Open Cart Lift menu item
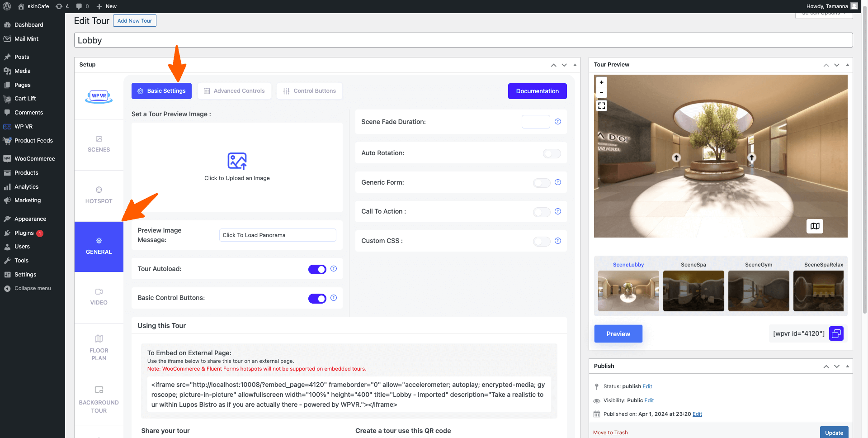868x438 pixels. 25,98
